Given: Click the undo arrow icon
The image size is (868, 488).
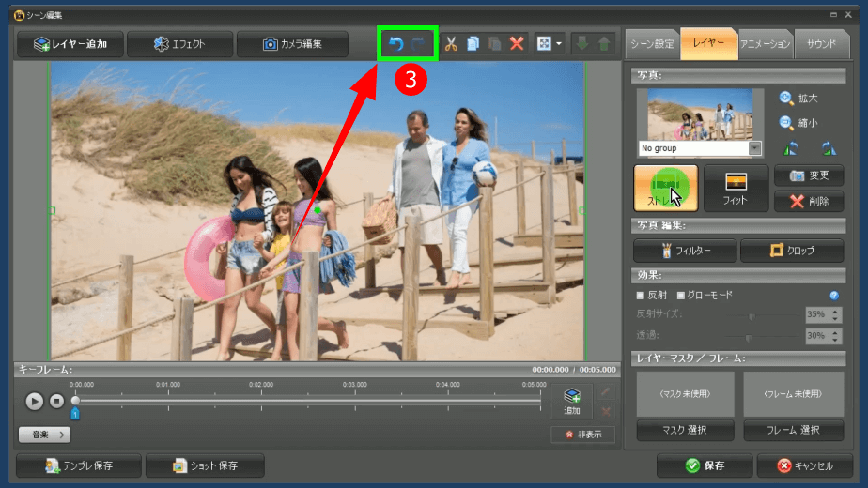Looking at the screenshot, I should click(x=395, y=43).
